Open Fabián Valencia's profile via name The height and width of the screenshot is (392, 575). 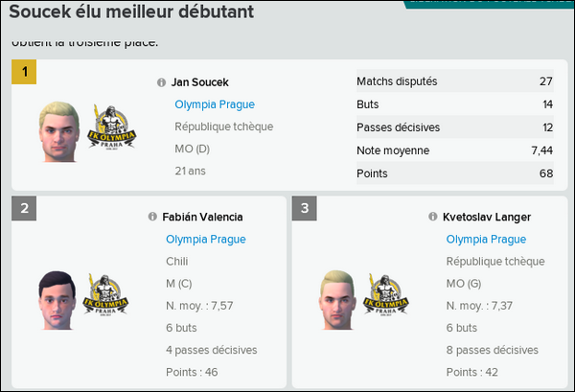[204, 218]
